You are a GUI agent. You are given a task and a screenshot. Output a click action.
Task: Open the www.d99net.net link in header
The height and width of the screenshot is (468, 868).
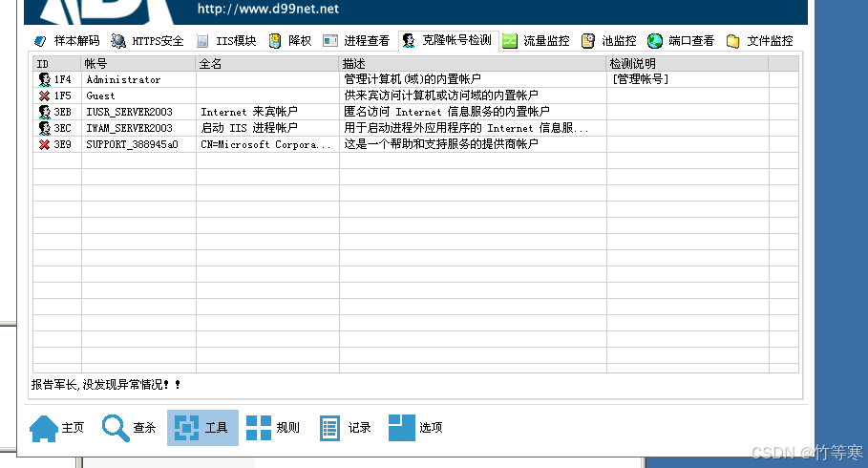268,9
